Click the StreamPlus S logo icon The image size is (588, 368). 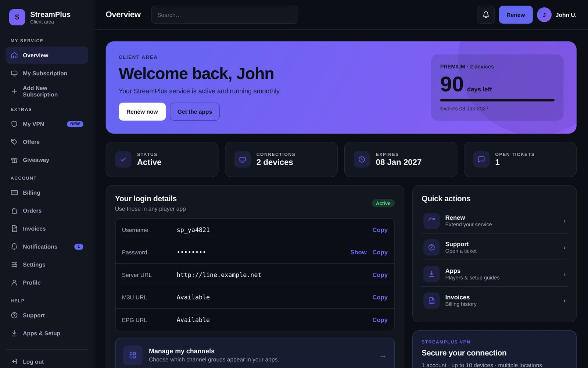(17, 17)
